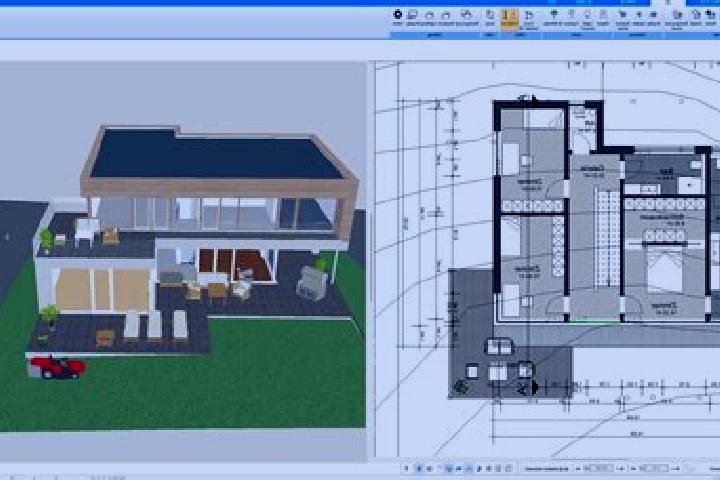The height and width of the screenshot is (480, 720).
Task: Click the orange highlighted ribbon tool button
Action: 509,19
